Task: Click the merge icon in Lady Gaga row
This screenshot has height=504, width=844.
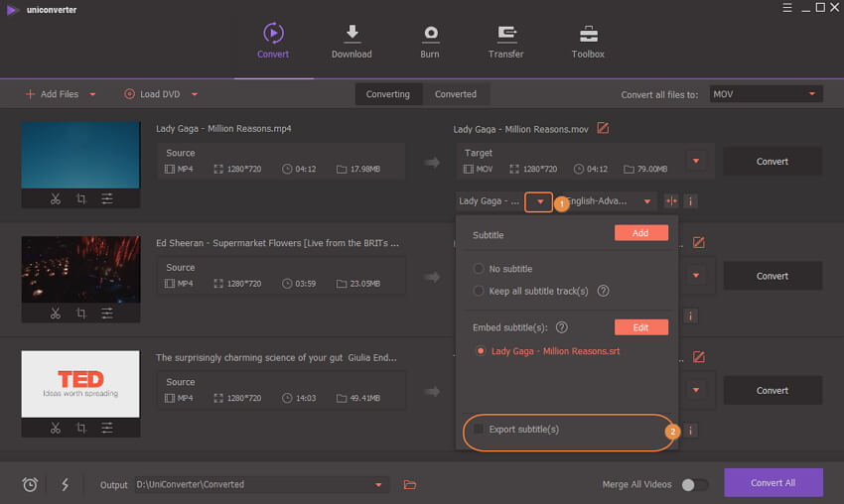Action: [x=671, y=201]
